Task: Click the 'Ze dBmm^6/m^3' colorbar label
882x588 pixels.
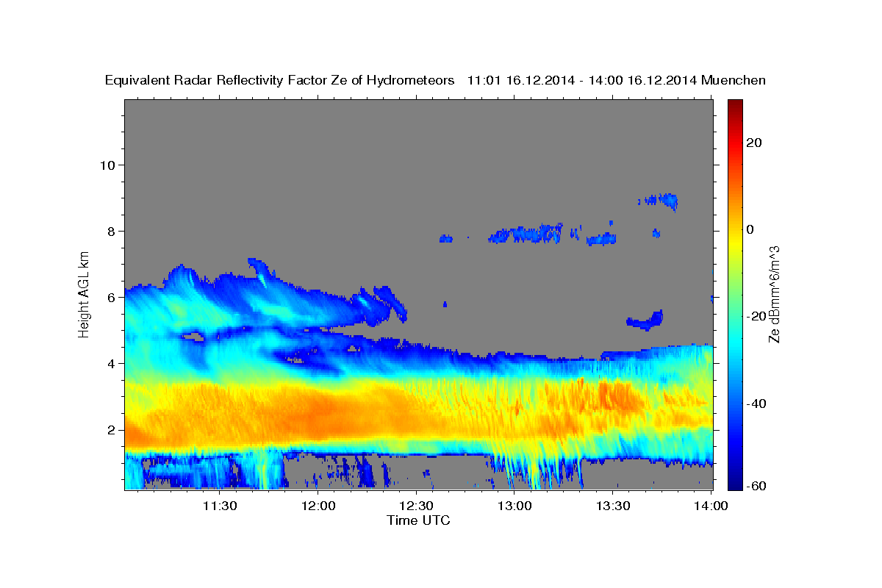Action: tap(774, 293)
